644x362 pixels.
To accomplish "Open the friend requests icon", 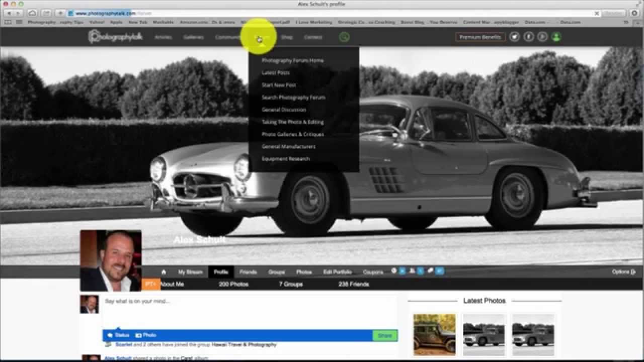I will tap(412, 270).
